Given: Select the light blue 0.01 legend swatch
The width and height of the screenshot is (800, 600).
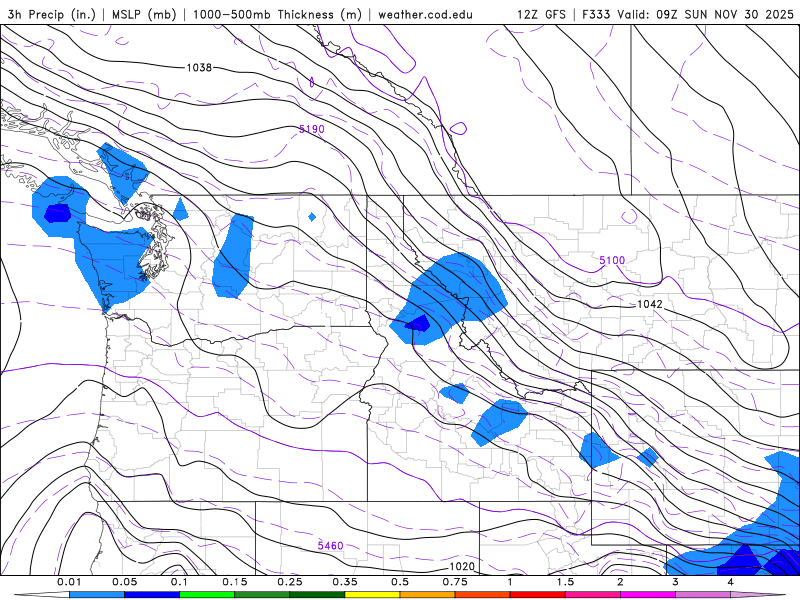Looking at the screenshot, I should (97, 595).
